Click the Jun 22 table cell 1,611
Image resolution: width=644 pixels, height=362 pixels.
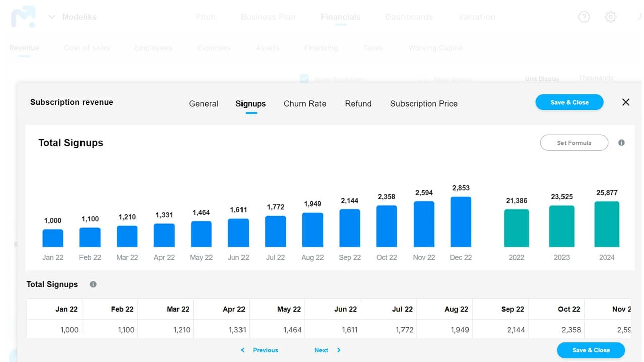[333, 330]
